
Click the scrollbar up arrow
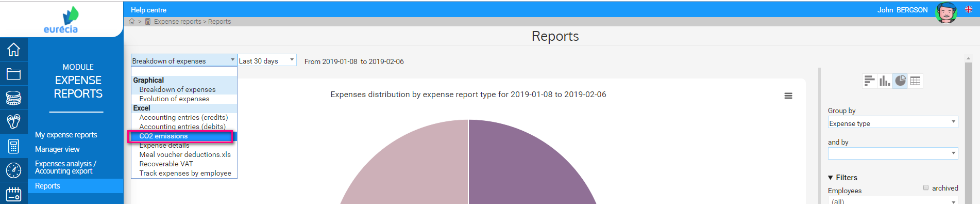point(968,58)
